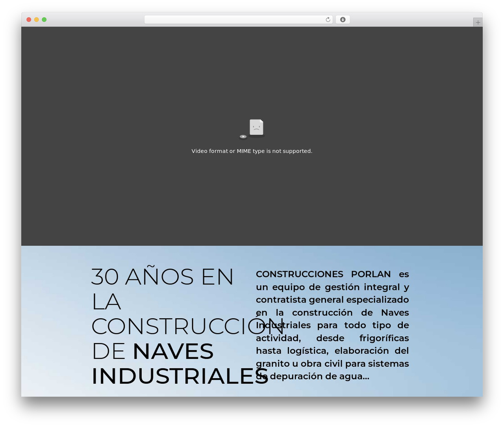The height and width of the screenshot is (427, 504).
Task: Click the paragraph line 'contratista general especializado'
Action: (x=332, y=299)
